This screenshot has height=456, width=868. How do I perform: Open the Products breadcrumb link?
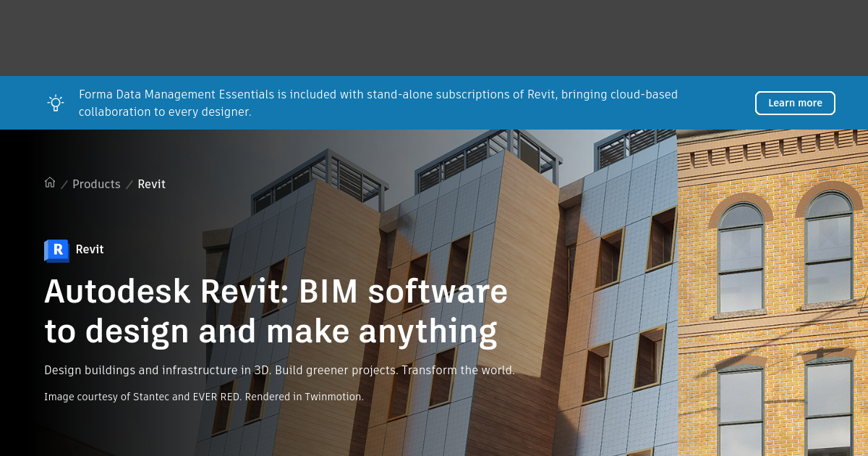[x=96, y=185]
